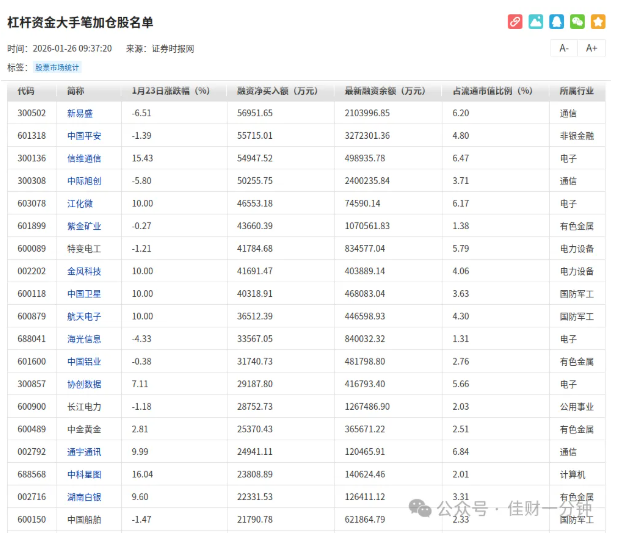Image resolution: width=618 pixels, height=540 pixels.
Task: Select industry cell 计算机
Action: (573, 475)
